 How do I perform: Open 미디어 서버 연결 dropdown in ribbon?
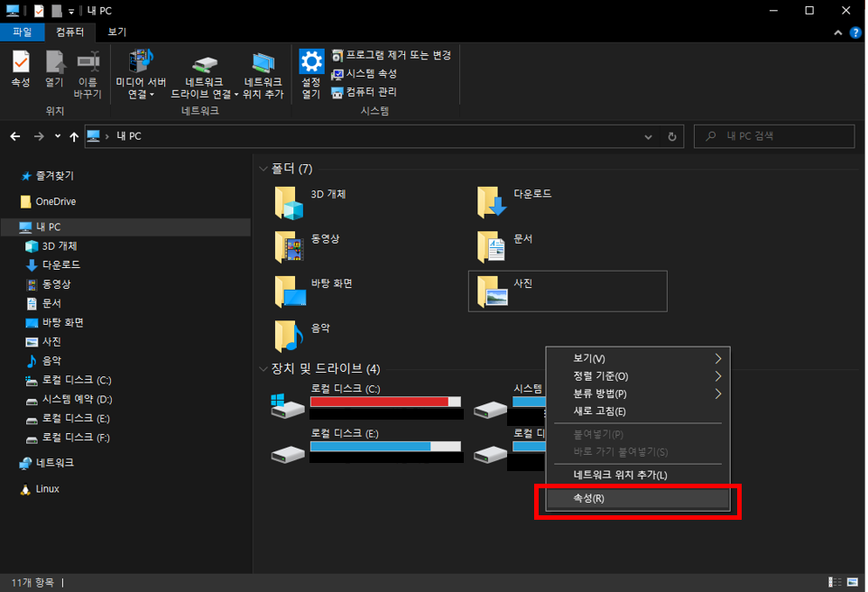pos(141,74)
